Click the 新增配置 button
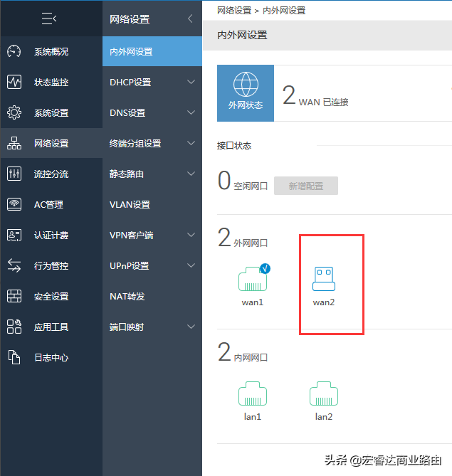This screenshot has width=452, height=476. tap(306, 186)
